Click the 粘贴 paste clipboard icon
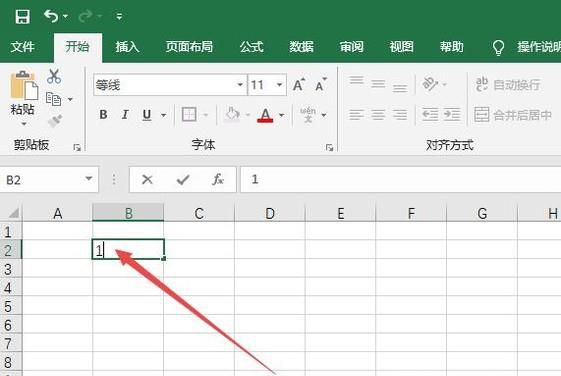 24,85
